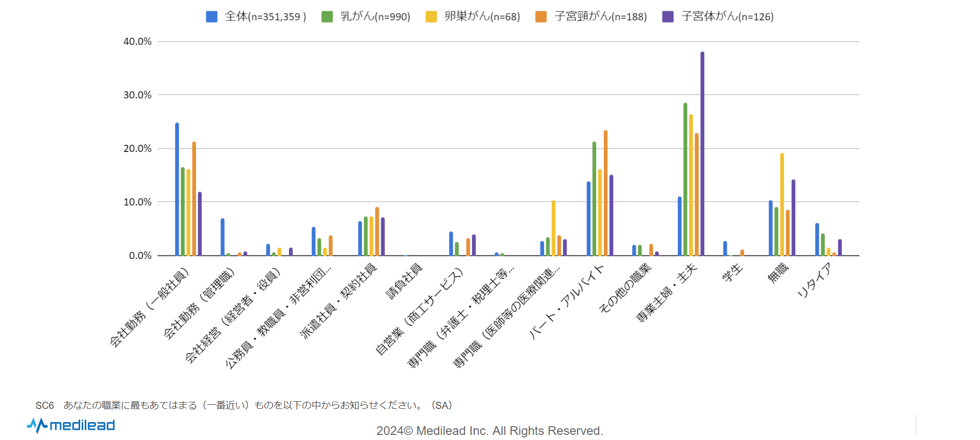Click the Medilead Inc. copyright text
The image size is (980, 440).
[x=489, y=431]
